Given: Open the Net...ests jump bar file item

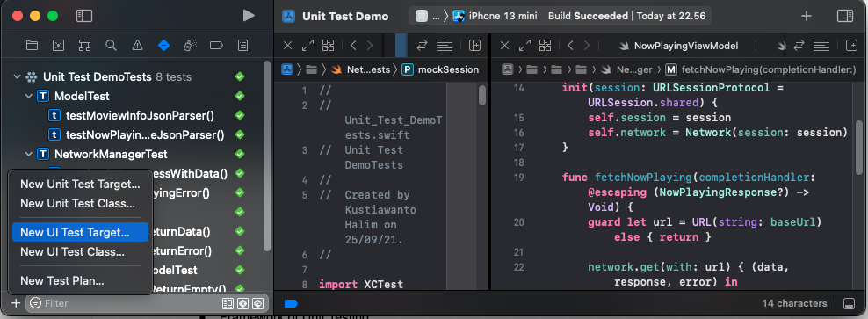Looking at the screenshot, I should [360, 69].
